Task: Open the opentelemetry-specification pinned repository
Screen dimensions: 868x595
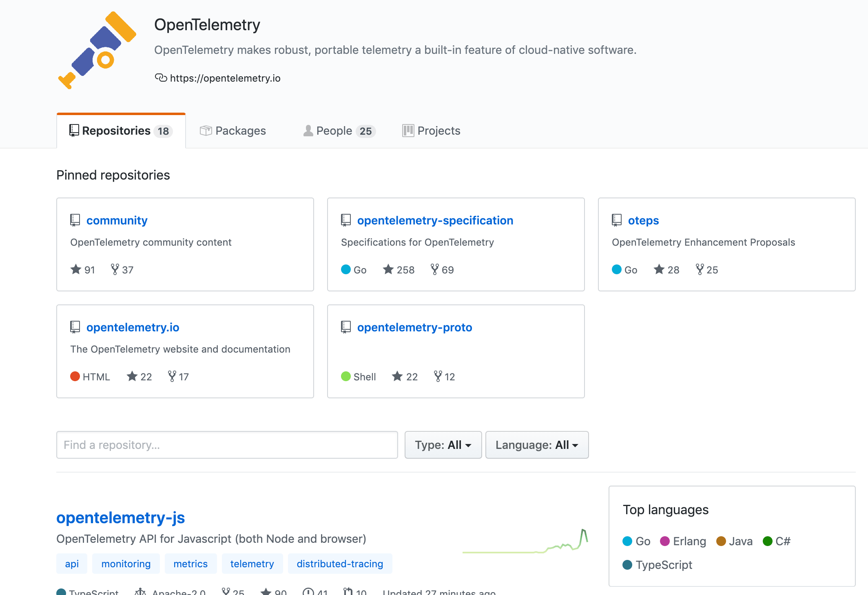Action: (435, 220)
